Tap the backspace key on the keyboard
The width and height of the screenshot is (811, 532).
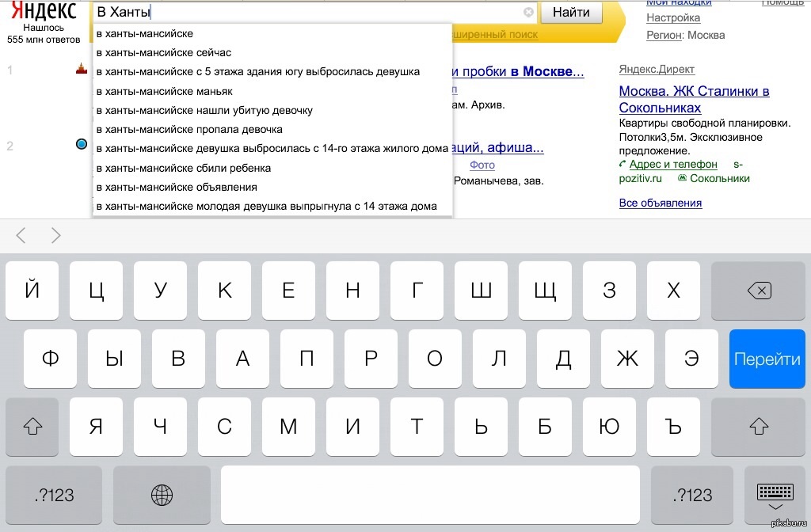pos(758,291)
